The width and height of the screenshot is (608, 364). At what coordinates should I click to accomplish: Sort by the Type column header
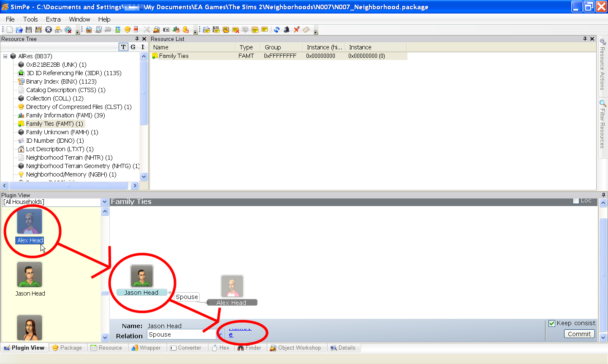pos(248,47)
